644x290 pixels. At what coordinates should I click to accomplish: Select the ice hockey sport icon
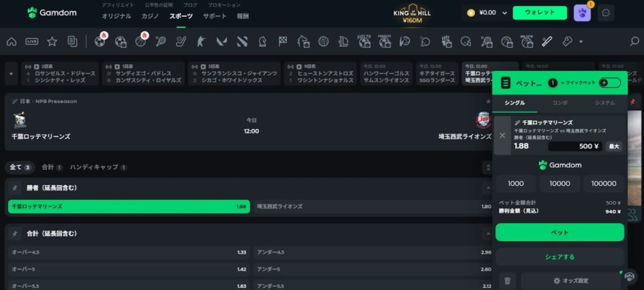[x=181, y=41]
